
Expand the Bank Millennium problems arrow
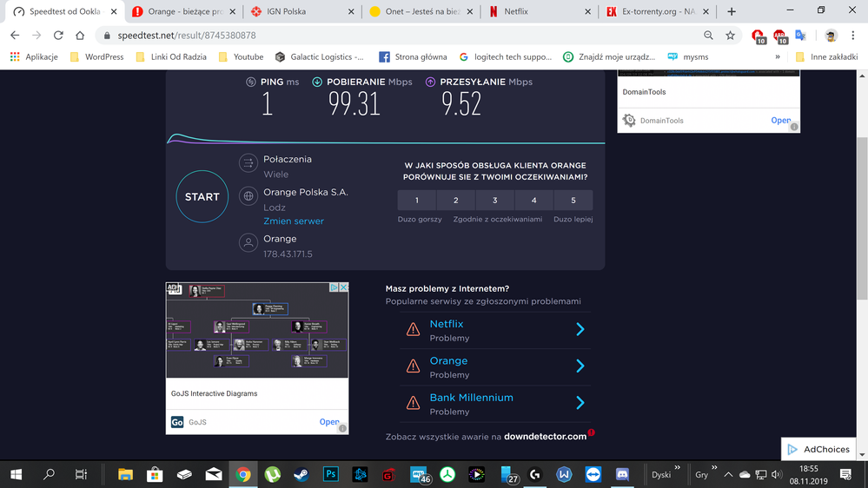[x=580, y=403]
